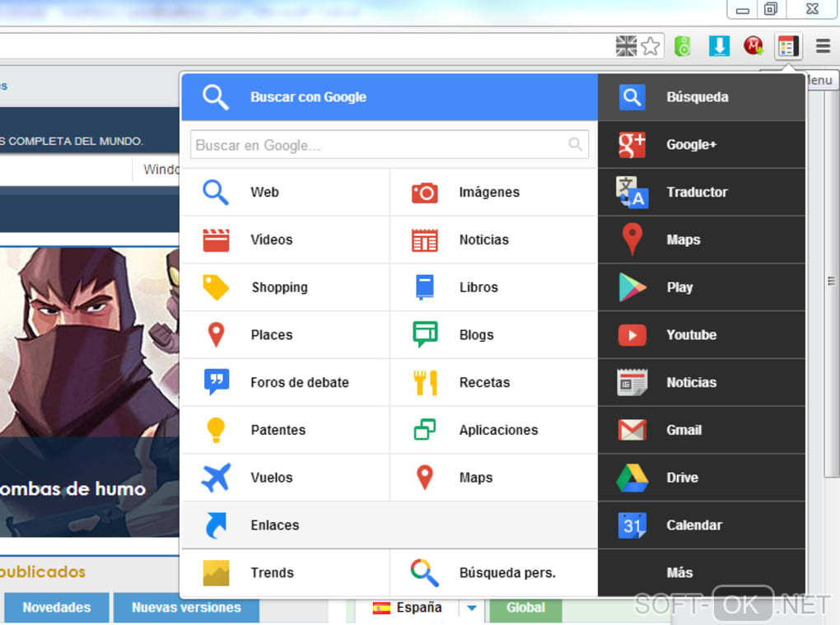
Task: Click the bookmark star in address bar
Action: coord(651,46)
